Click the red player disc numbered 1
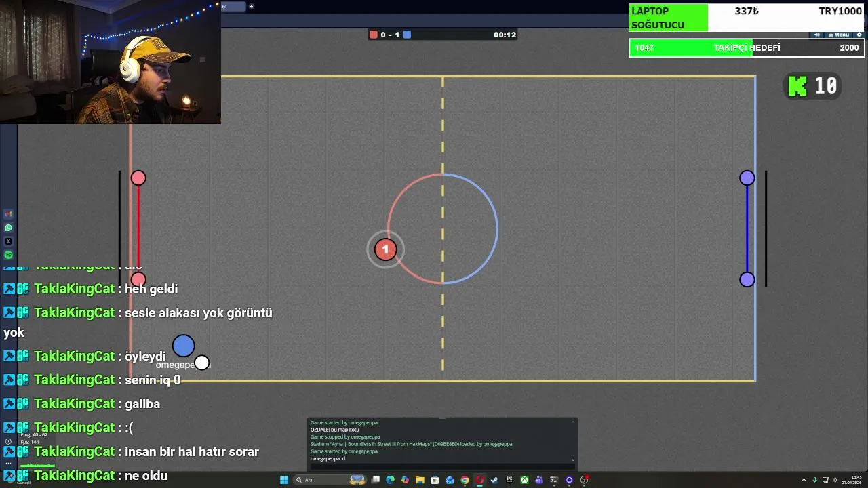868x488 pixels. 385,249
